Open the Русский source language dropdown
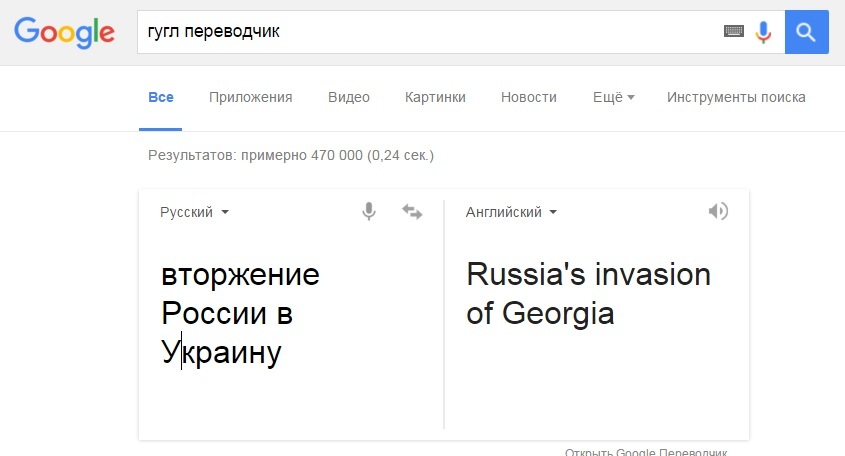This screenshot has width=845, height=456. click(x=195, y=212)
